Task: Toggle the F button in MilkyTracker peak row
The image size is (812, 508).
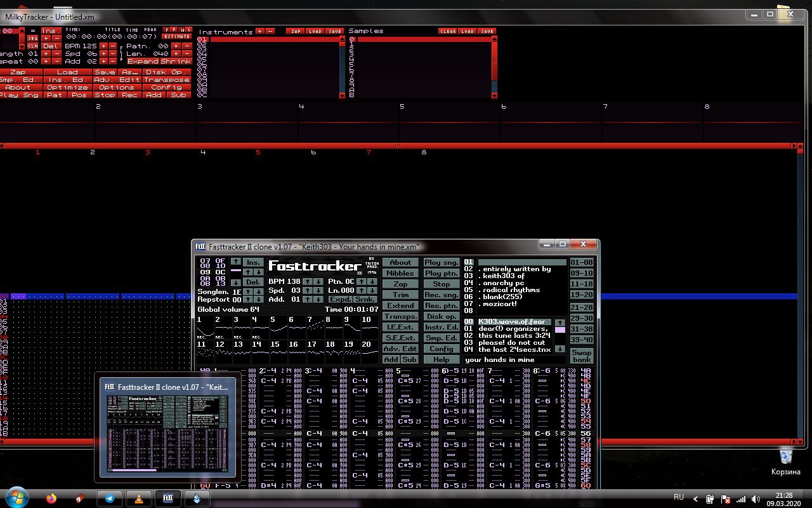Action: pyautogui.click(x=167, y=30)
